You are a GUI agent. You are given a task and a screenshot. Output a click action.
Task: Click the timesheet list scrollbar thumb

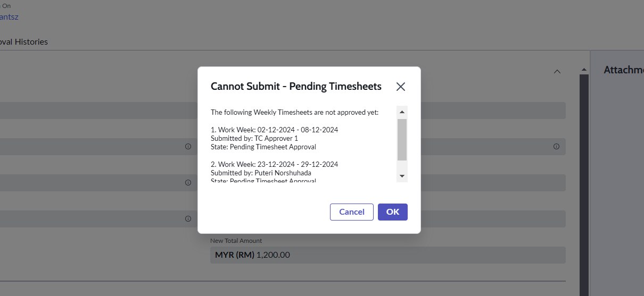tap(402, 139)
